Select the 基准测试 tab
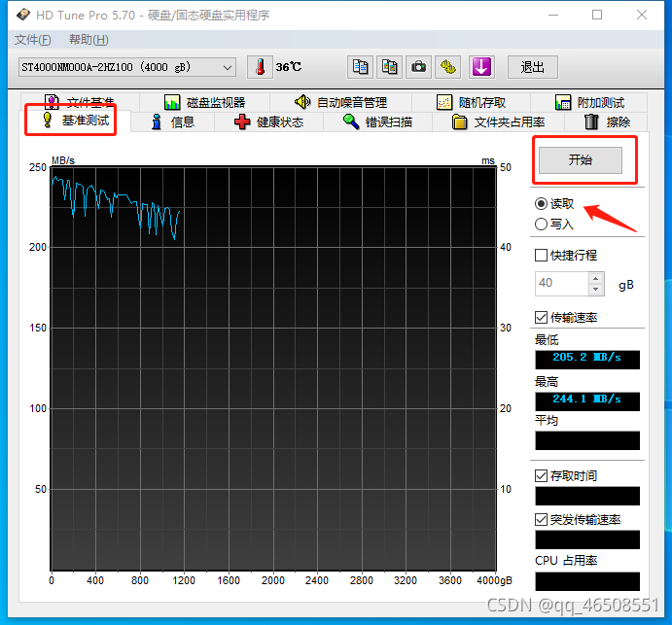 [76, 121]
